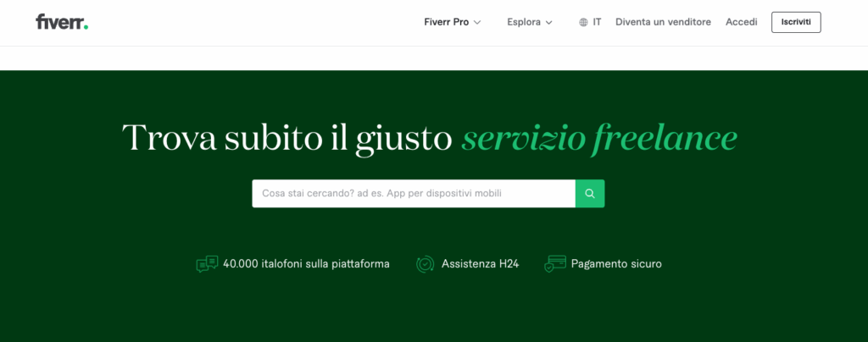
Task: Click the globe language icon
Action: (583, 23)
